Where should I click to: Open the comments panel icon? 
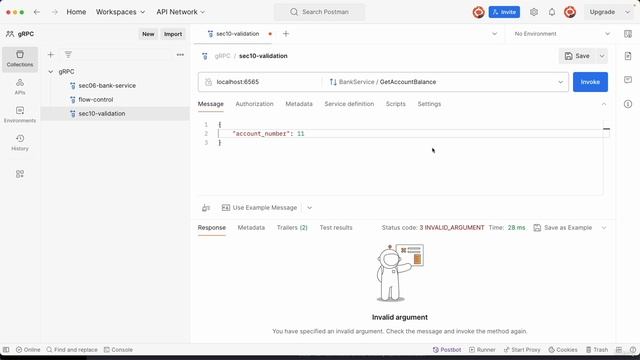pos(628,80)
